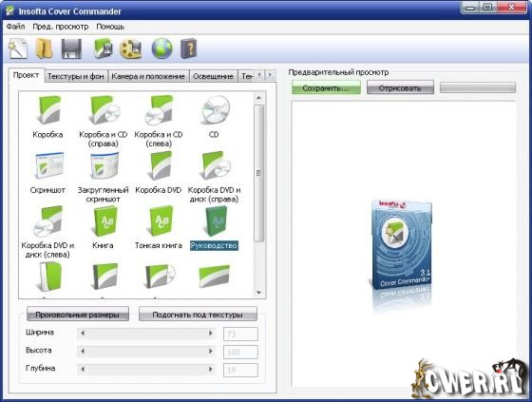
Task: Pick the Книга template
Action: click(x=104, y=228)
